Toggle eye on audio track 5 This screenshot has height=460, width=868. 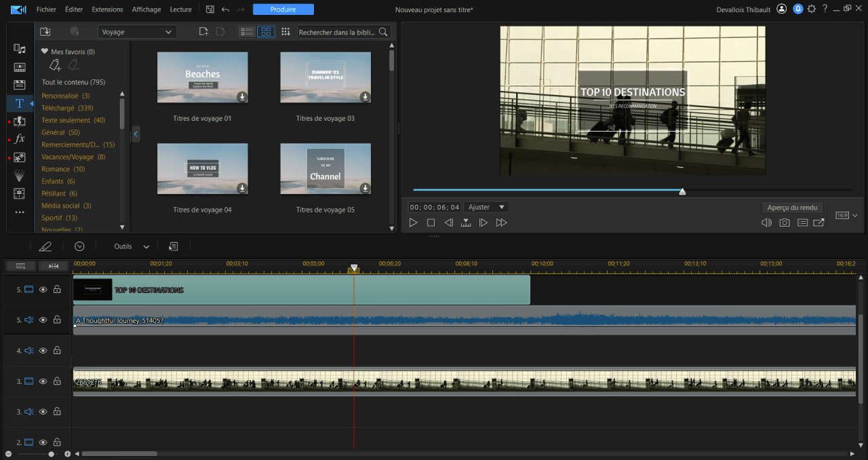pos(43,320)
